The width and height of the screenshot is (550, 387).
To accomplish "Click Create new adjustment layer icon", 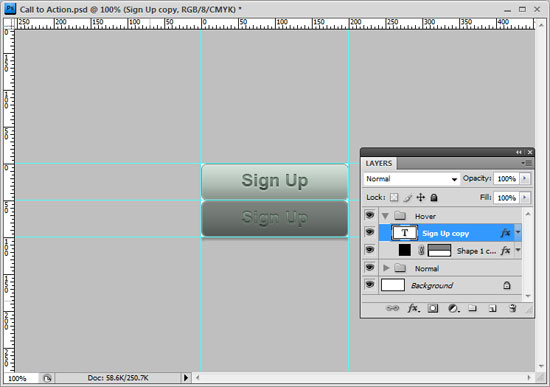I will coord(454,308).
